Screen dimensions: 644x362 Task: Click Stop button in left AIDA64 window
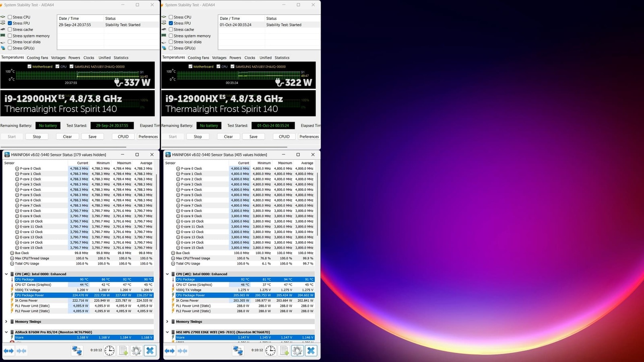[x=37, y=137]
